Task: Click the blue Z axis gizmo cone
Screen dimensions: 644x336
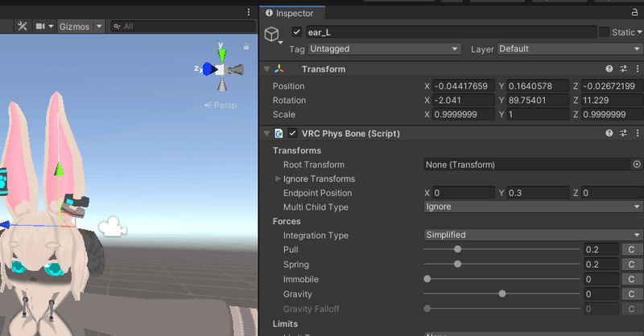Action: click(x=209, y=69)
